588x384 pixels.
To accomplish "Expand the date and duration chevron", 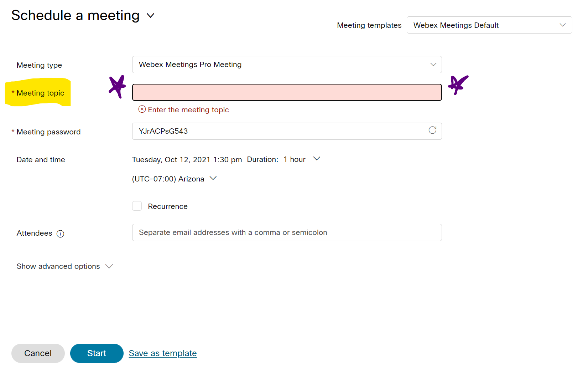I will pyautogui.click(x=317, y=159).
